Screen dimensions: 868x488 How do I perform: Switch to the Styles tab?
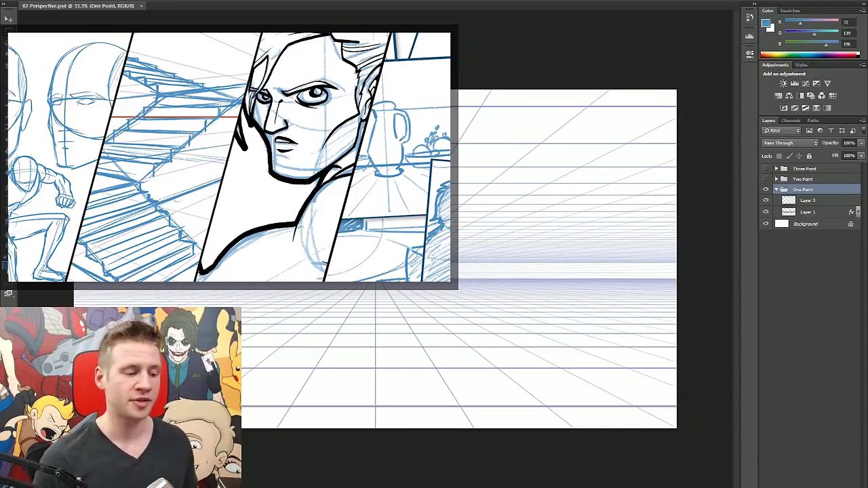[802, 65]
